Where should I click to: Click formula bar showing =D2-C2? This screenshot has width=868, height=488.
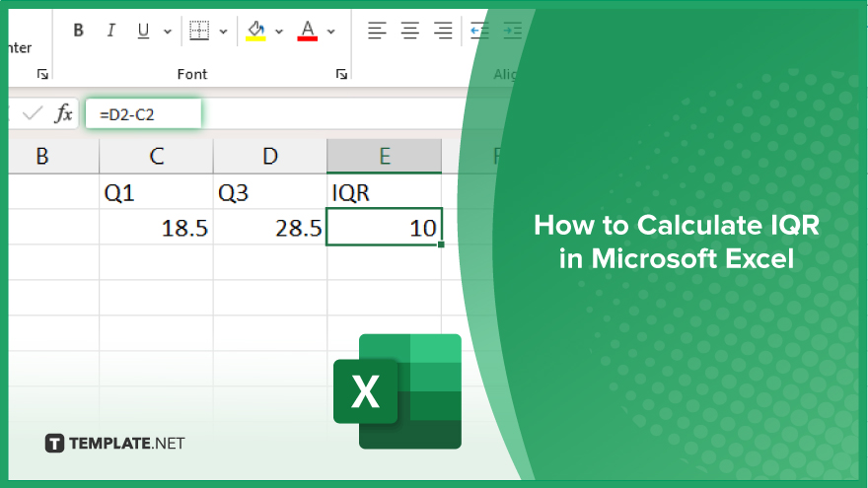tap(143, 114)
